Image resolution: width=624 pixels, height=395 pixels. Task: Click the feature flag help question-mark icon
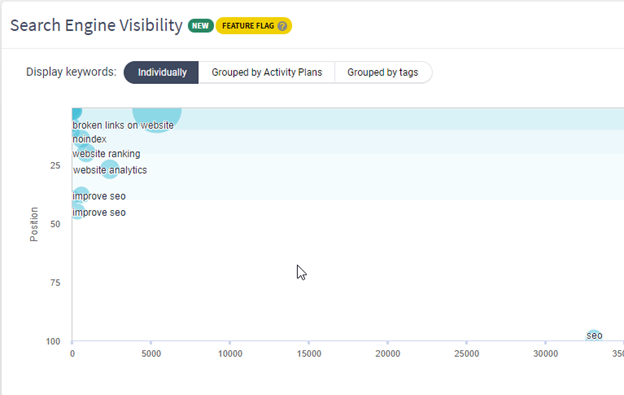coord(282,26)
